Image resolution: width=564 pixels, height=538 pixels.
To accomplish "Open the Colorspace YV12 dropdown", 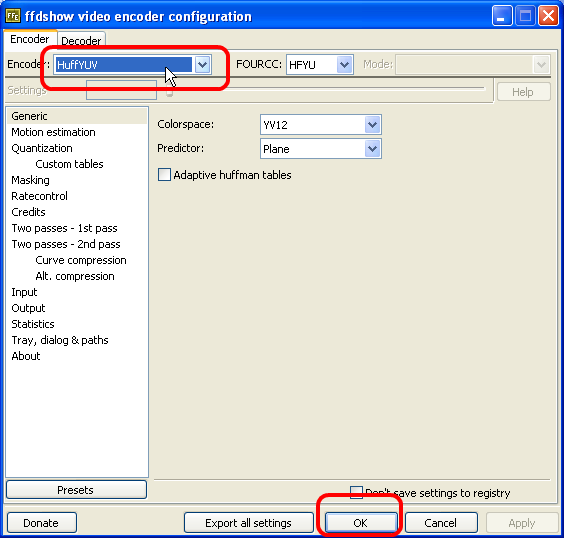I will 372,125.
